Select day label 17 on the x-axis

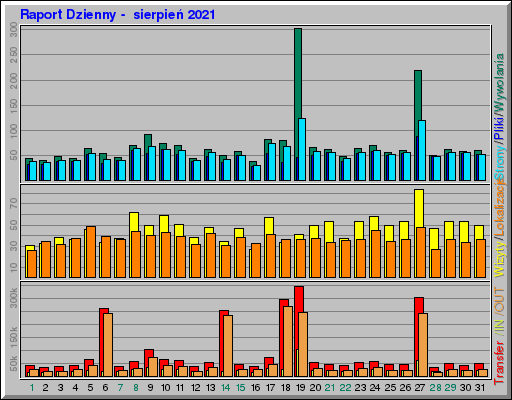coord(270,388)
